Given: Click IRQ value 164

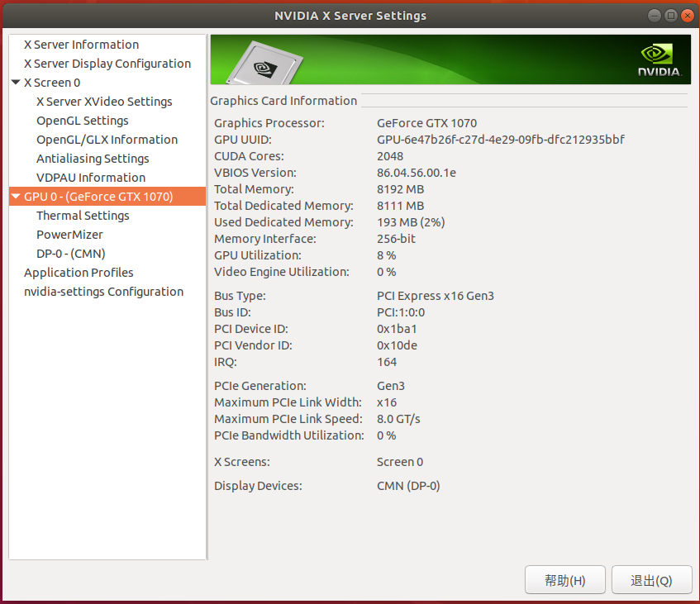Looking at the screenshot, I should tap(387, 362).
